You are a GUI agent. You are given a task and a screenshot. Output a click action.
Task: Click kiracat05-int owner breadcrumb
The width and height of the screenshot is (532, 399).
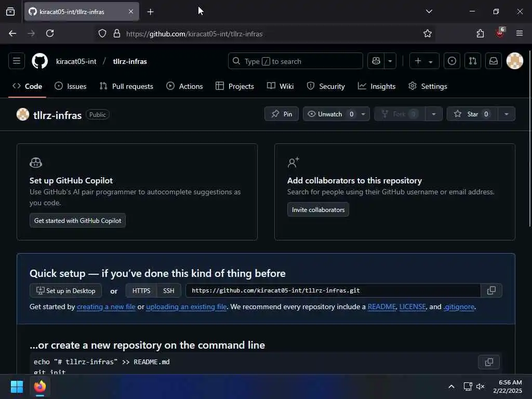coord(76,61)
